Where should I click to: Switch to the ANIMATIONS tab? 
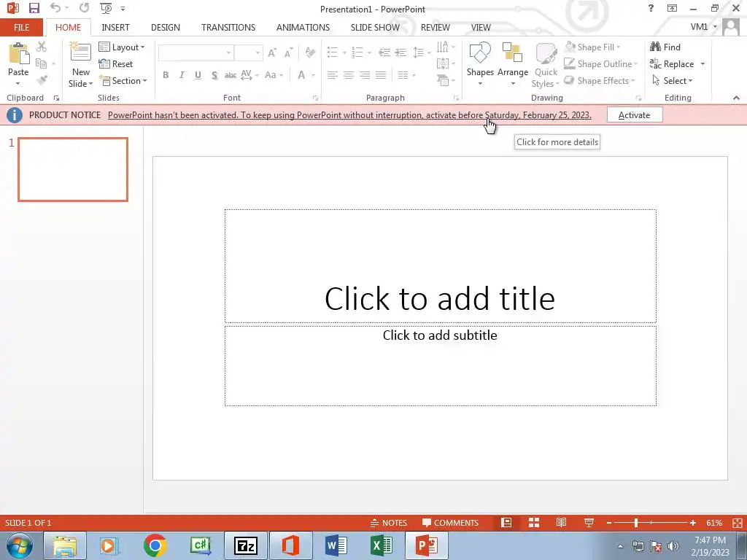point(303,27)
